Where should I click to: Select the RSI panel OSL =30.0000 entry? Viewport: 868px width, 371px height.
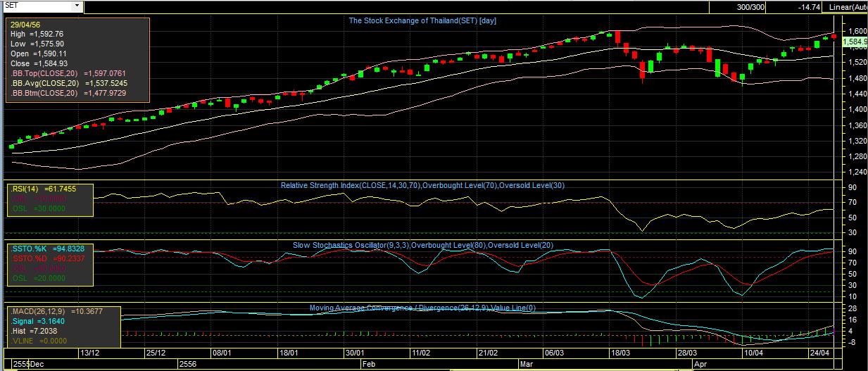point(39,209)
